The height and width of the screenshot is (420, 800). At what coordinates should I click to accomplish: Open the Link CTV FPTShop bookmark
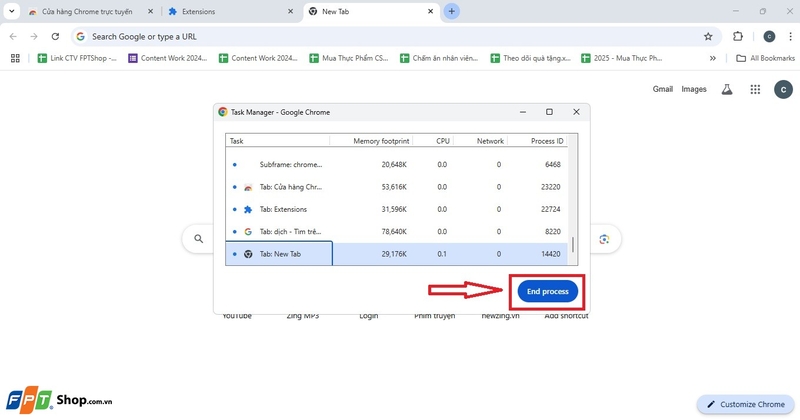coord(78,58)
